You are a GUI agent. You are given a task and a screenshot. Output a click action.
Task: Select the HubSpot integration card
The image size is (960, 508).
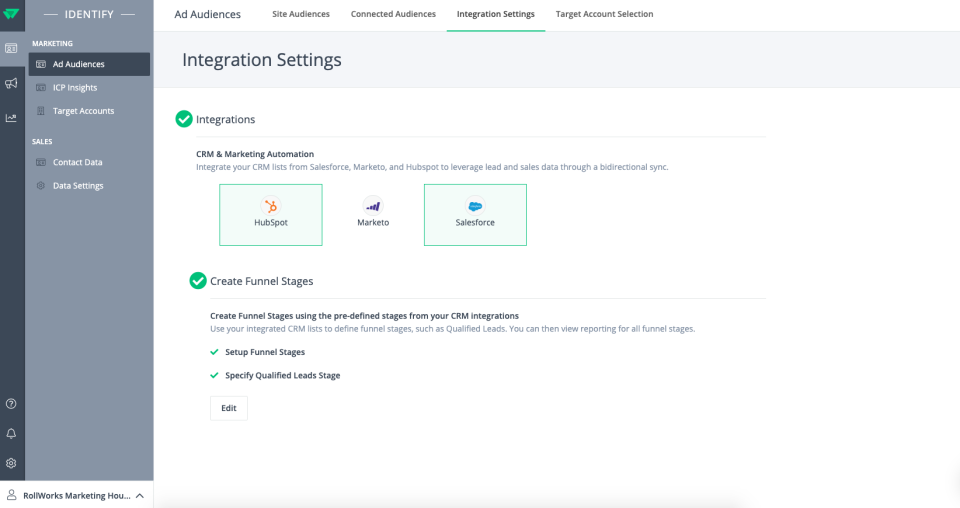click(271, 215)
